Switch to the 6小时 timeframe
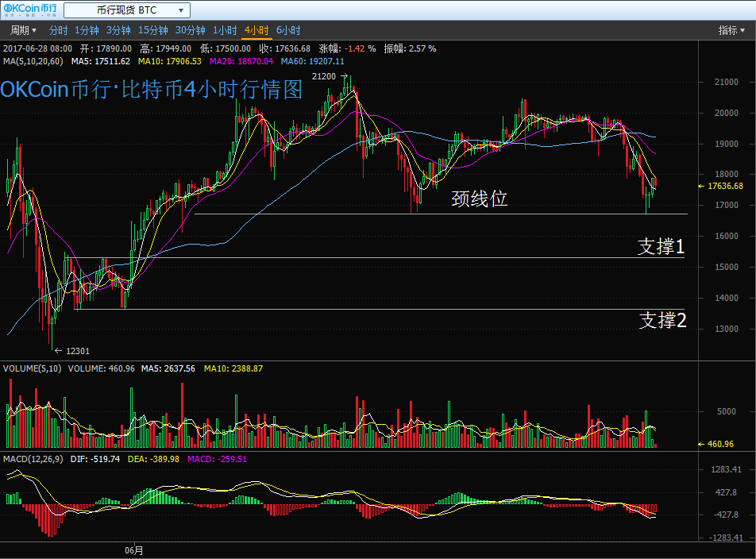The width and height of the screenshot is (756, 559). pyautogui.click(x=288, y=30)
